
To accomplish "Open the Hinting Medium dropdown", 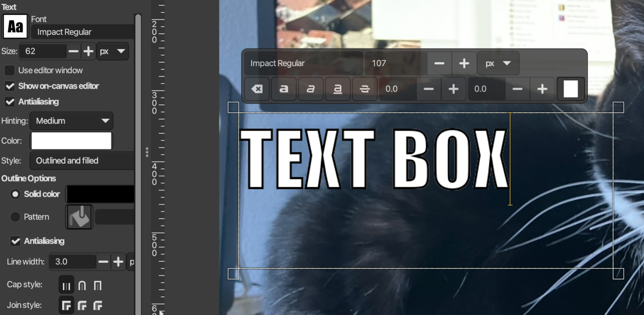I will coord(71,121).
